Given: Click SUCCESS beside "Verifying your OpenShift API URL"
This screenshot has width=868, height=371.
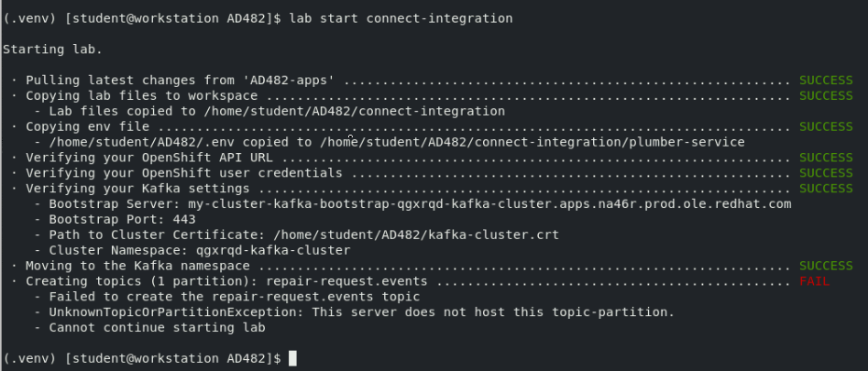Looking at the screenshot, I should tap(826, 158).
